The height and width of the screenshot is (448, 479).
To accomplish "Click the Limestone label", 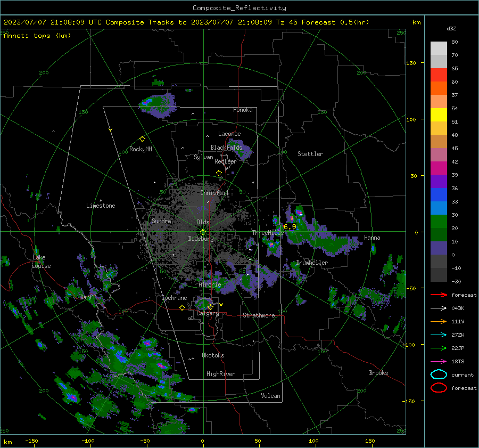I will 101,206.
